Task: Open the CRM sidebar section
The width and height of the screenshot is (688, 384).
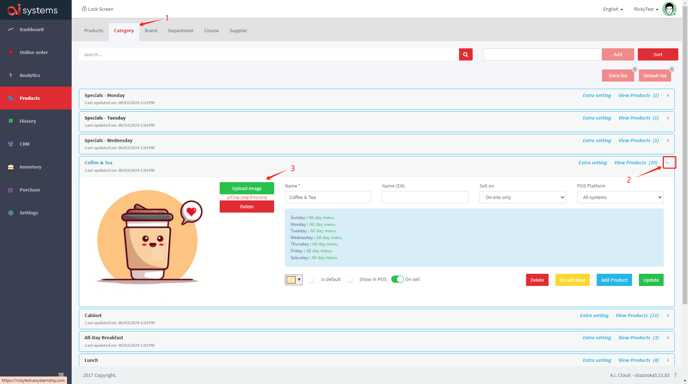Action: pyautogui.click(x=24, y=144)
